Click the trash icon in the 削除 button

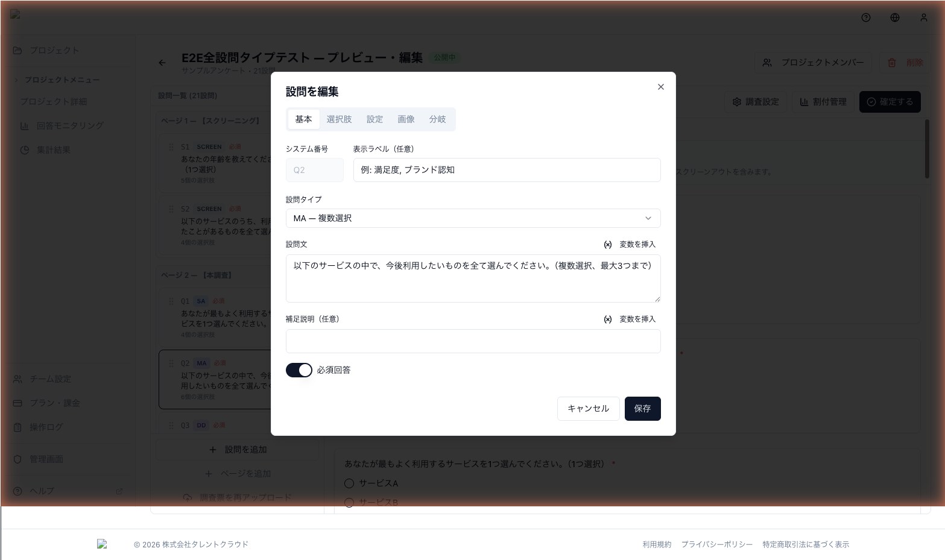[x=893, y=62]
